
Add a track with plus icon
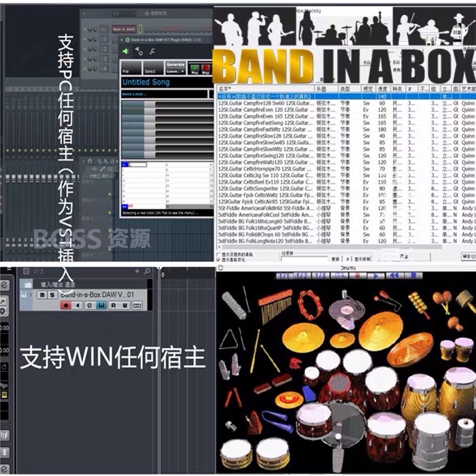(137, 271)
